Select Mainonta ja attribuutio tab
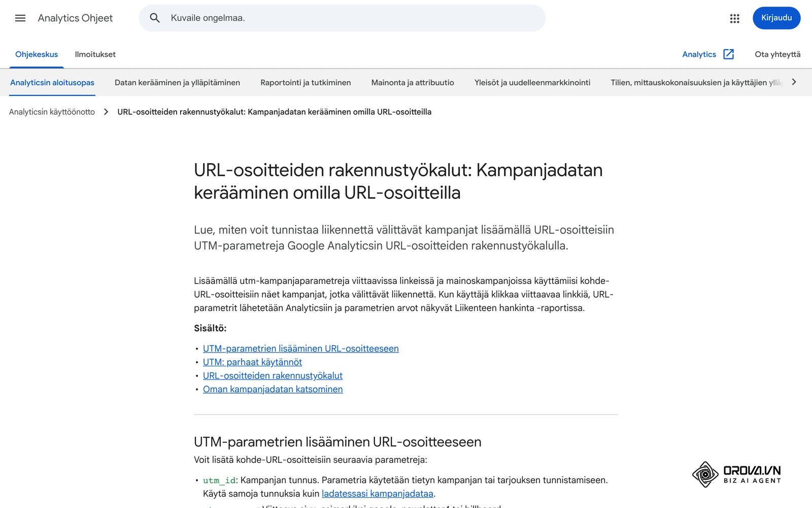The width and height of the screenshot is (812, 508). [x=413, y=82]
